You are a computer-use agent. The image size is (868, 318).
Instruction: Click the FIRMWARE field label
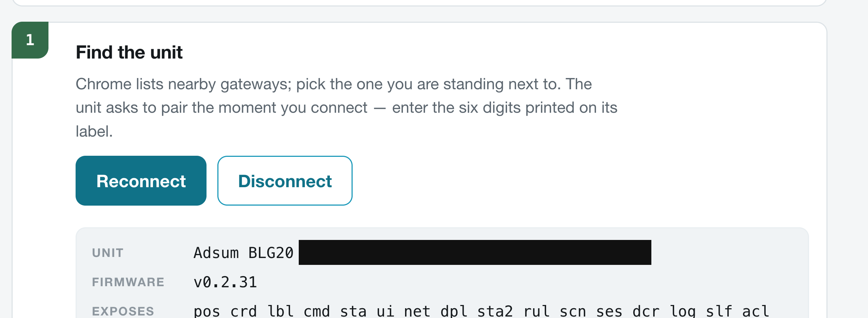[x=128, y=282]
